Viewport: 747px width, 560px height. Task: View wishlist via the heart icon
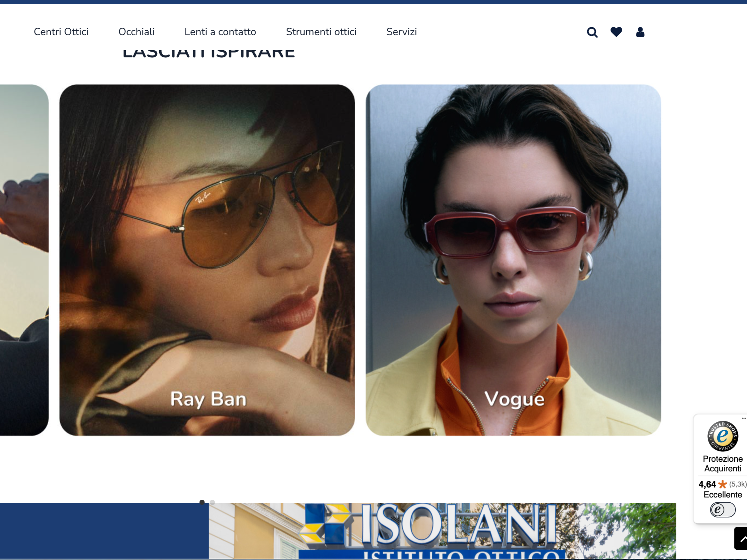point(616,32)
